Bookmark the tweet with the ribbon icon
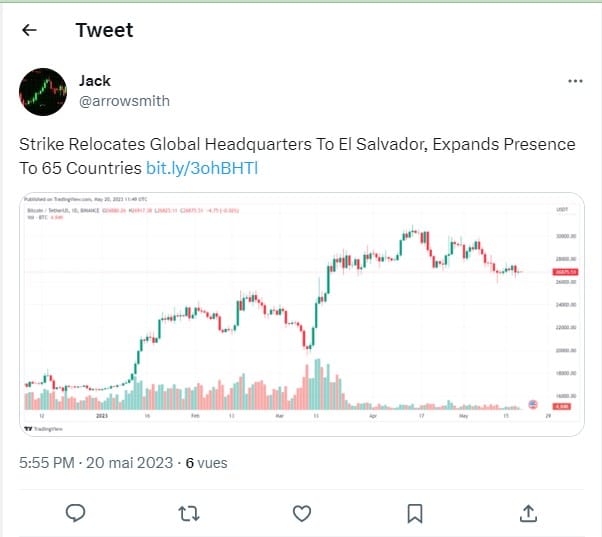This screenshot has height=537, width=602. tap(415, 514)
